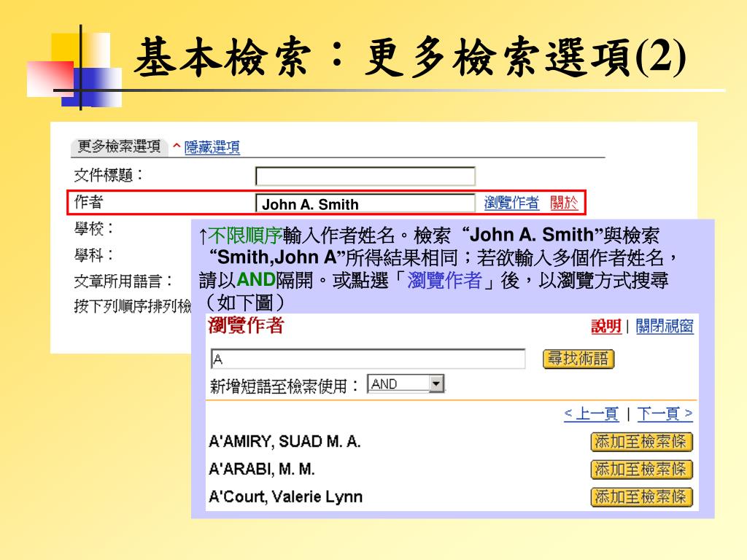
Task: Open the AND operator dropdown
Action: [x=436, y=384]
